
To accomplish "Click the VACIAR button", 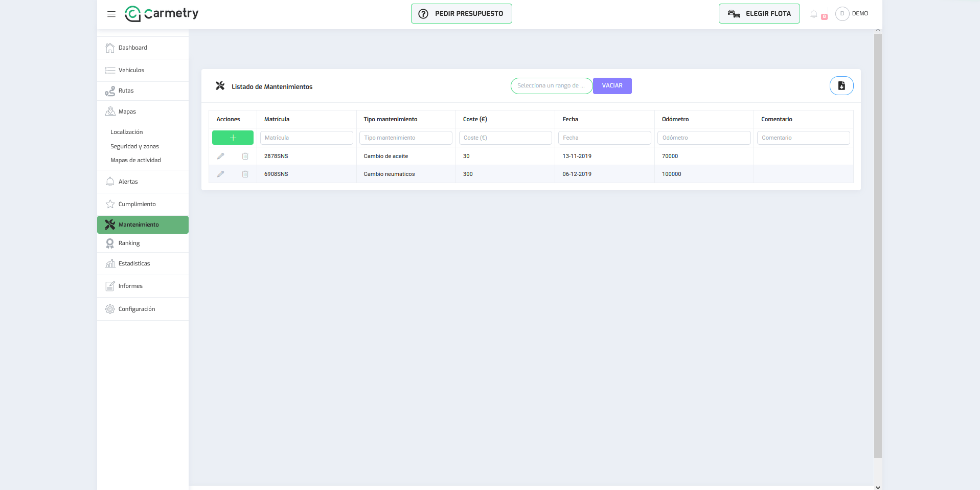I will coord(612,86).
